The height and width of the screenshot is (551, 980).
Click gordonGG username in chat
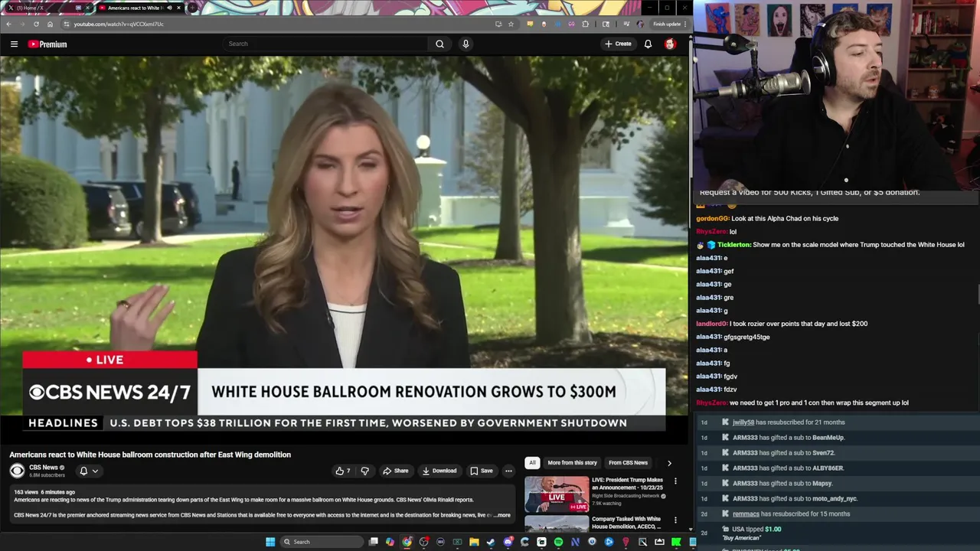pyautogui.click(x=712, y=218)
